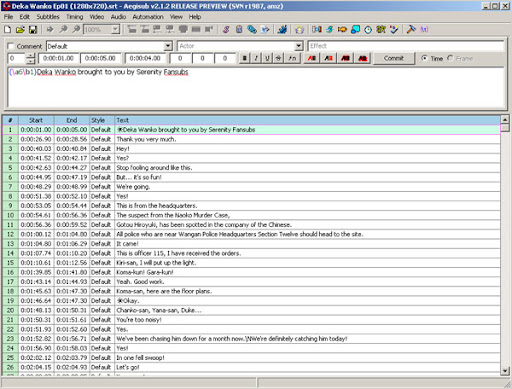The image size is (512, 389).
Task: Open the Styles Manager icon
Action: 226,30
